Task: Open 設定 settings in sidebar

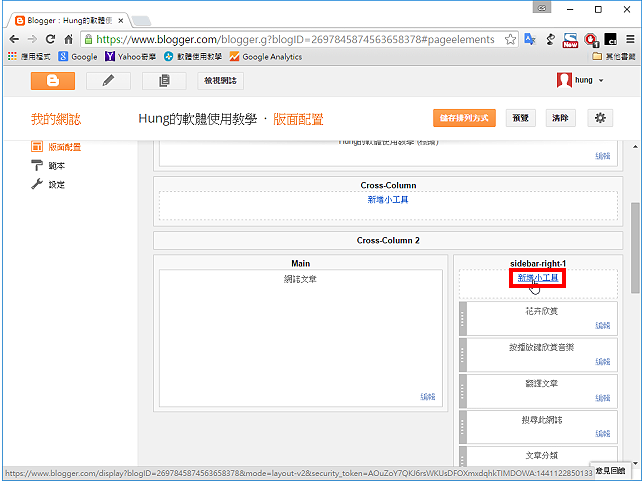Action: (57, 185)
